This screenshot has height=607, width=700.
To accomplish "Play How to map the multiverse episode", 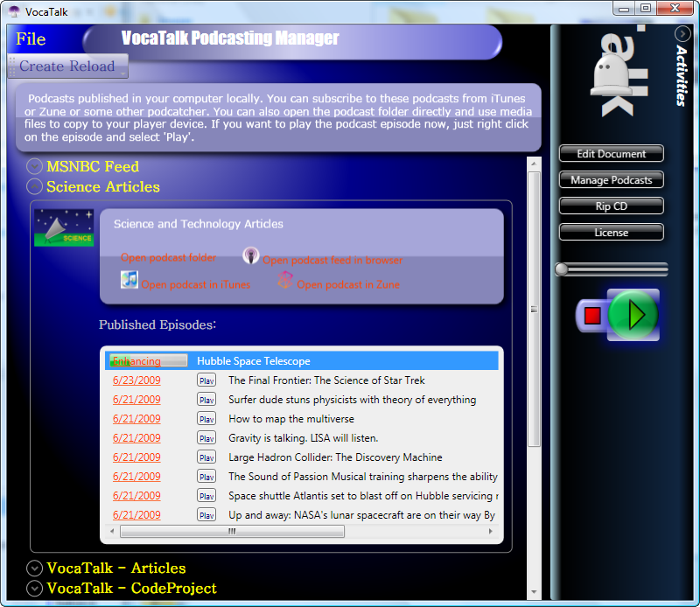I will pyautogui.click(x=206, y=419).
